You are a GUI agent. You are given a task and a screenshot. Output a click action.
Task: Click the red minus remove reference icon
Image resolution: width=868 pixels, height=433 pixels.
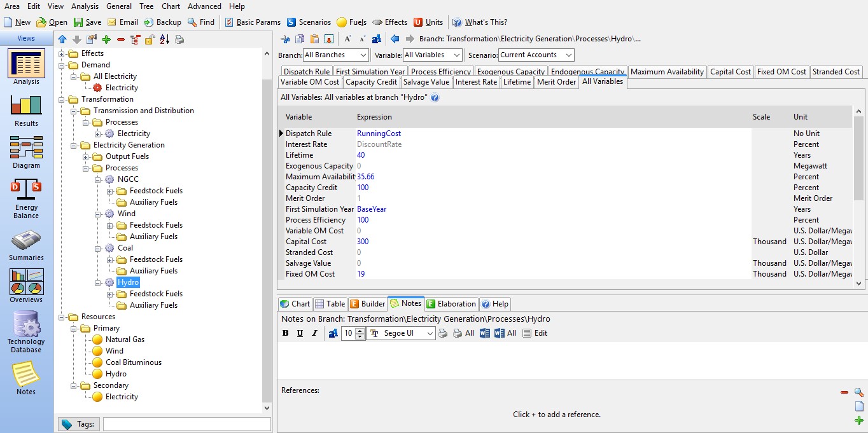point(844,392)
